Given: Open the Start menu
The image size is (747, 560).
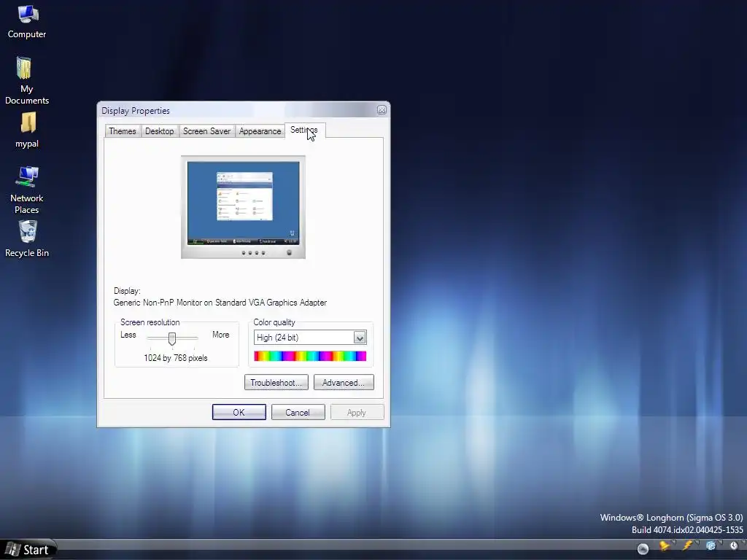Looking at the screenshot, I should tap(28, 550).
